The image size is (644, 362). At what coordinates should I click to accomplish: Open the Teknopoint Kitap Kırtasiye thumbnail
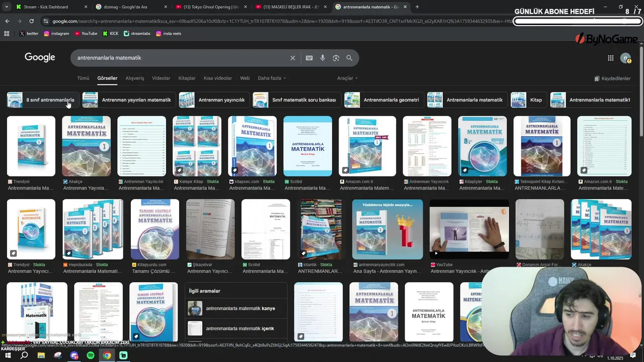(542, 146)
